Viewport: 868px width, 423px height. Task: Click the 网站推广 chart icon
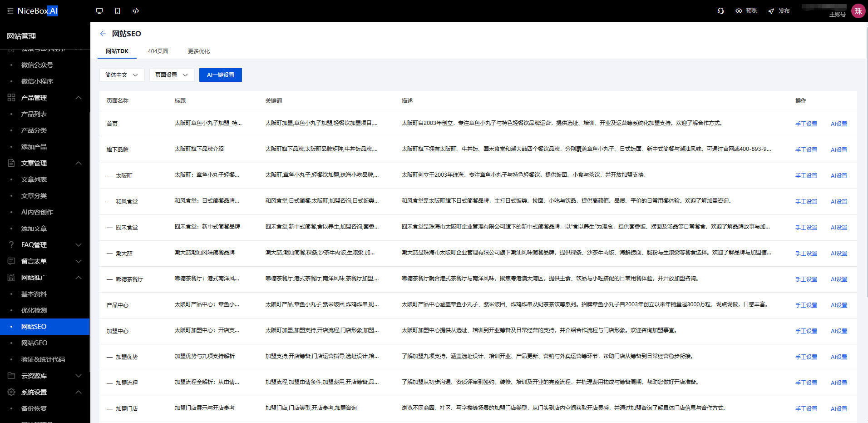pyautogui.click(x=11, y=278)
